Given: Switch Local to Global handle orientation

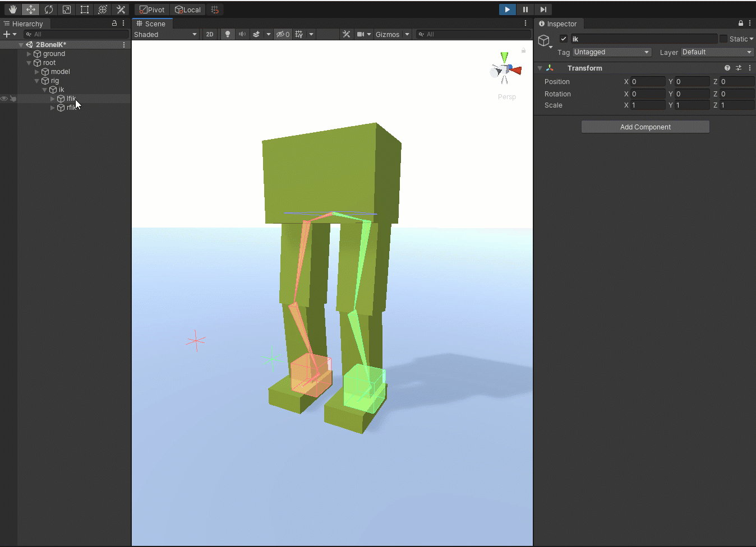Looking at the screenshot, I should coord(188,10).
